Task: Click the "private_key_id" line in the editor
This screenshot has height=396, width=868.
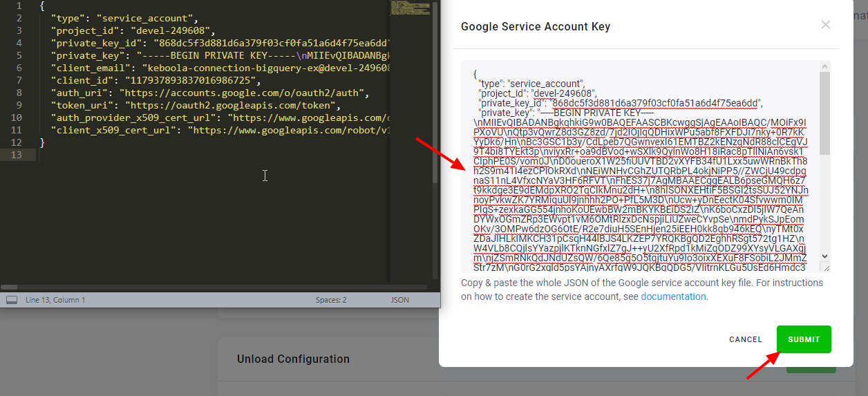Action: [221, 43]
